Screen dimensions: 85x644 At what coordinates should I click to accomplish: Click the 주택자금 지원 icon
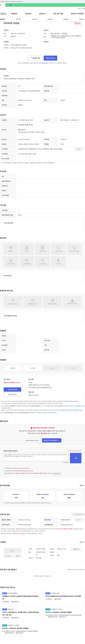click(11, 262)
